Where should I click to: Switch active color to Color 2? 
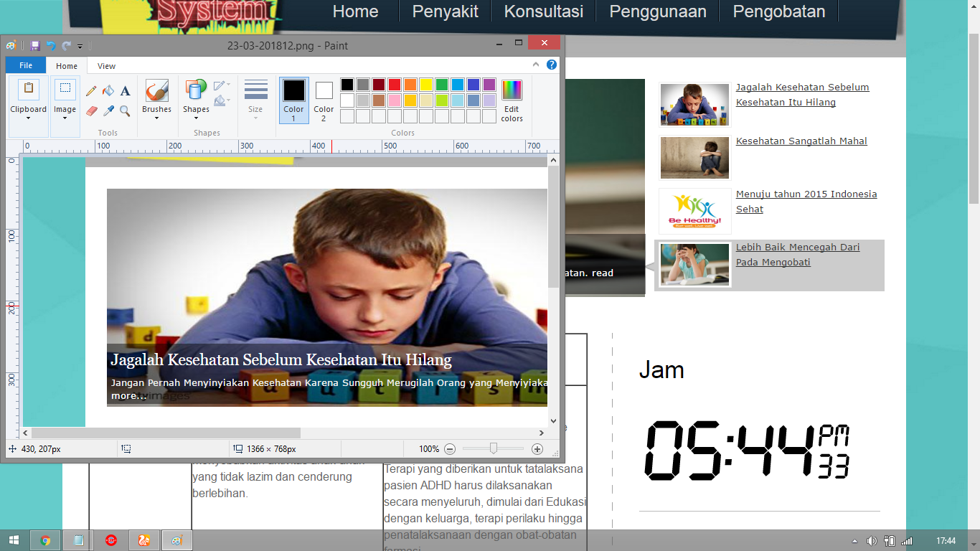[324, 100]
